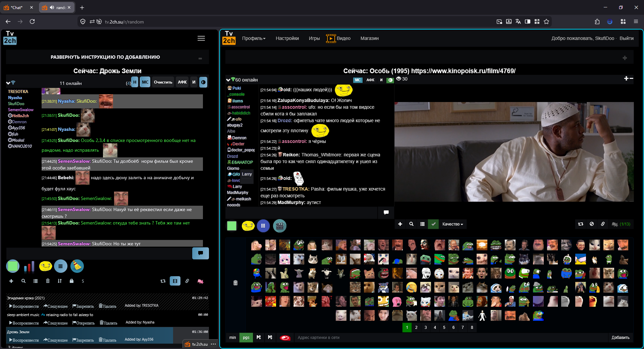This screenshot has height=349, width=644.
Task: Click the chain-link icon in the Особь panel
Action: pyautogui.click(x=603, y=224)
